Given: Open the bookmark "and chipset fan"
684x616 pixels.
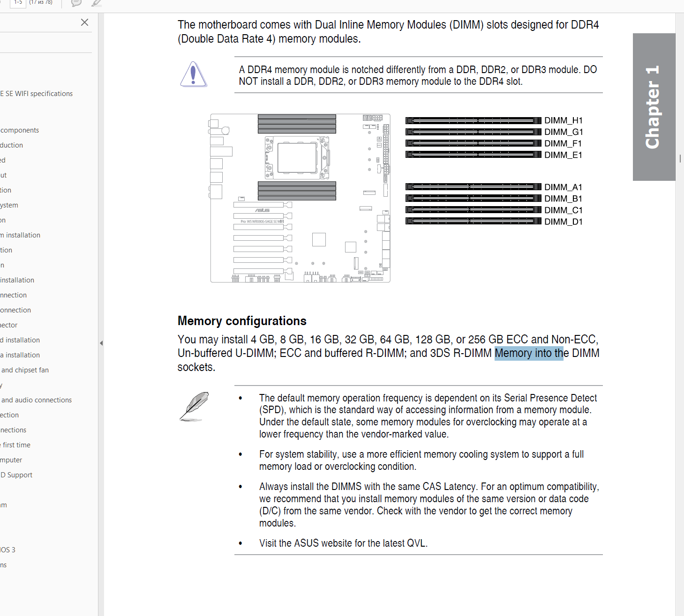Looking at the screenshot, I should tap(25, 370).
